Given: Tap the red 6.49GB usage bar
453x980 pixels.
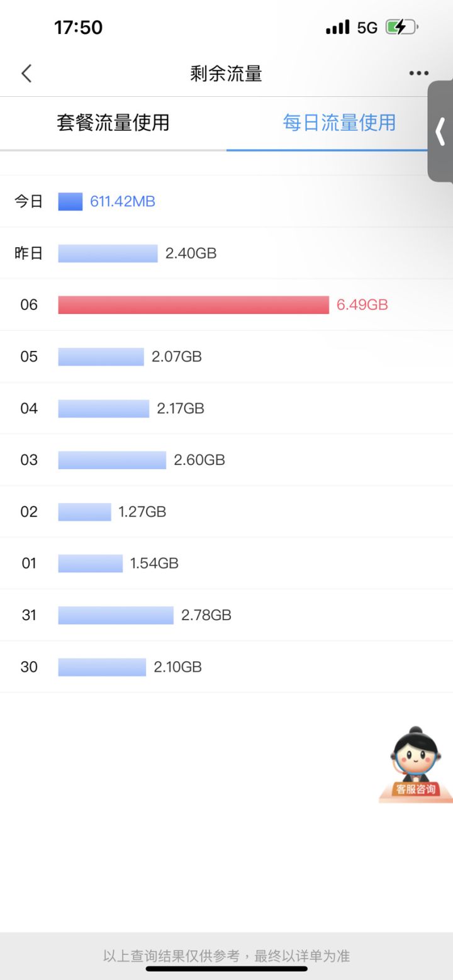Looking at the screenshot, I should click(x=194, y=305).
